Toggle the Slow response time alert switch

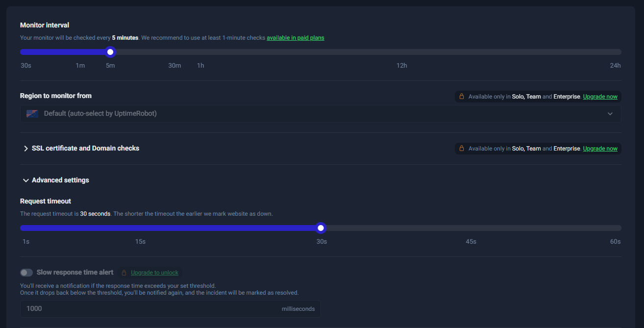(26, 273)
